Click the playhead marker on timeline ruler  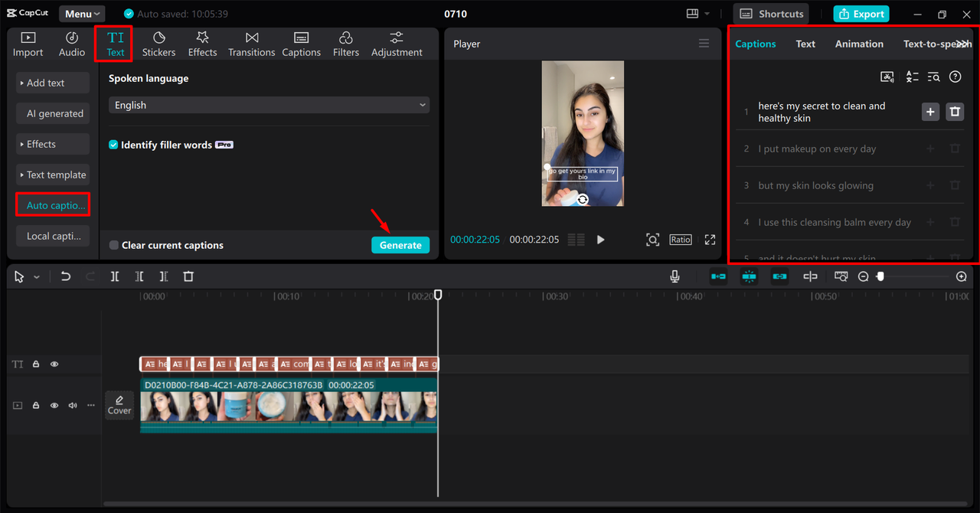tap(438, 294)
